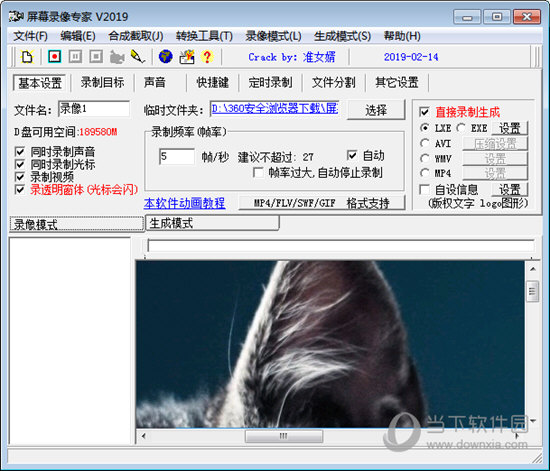Click the horizontal scrollbar thumb under preview

pyautogui.click(x=284, y=436)
